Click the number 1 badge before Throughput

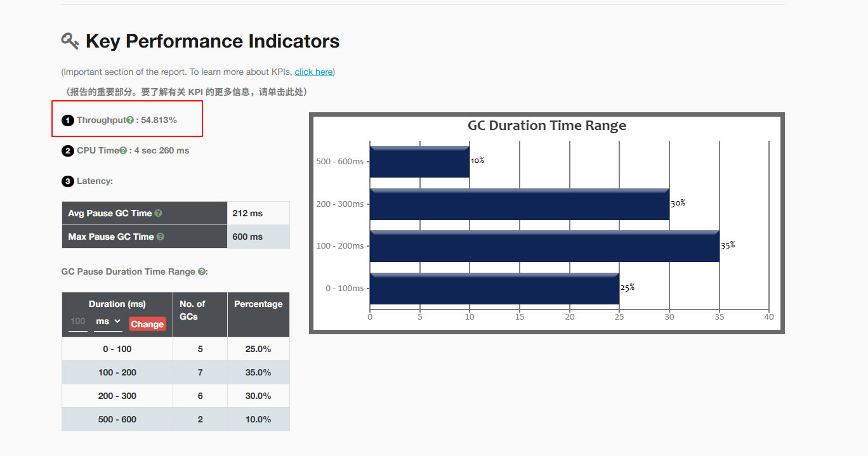[67, 121]
